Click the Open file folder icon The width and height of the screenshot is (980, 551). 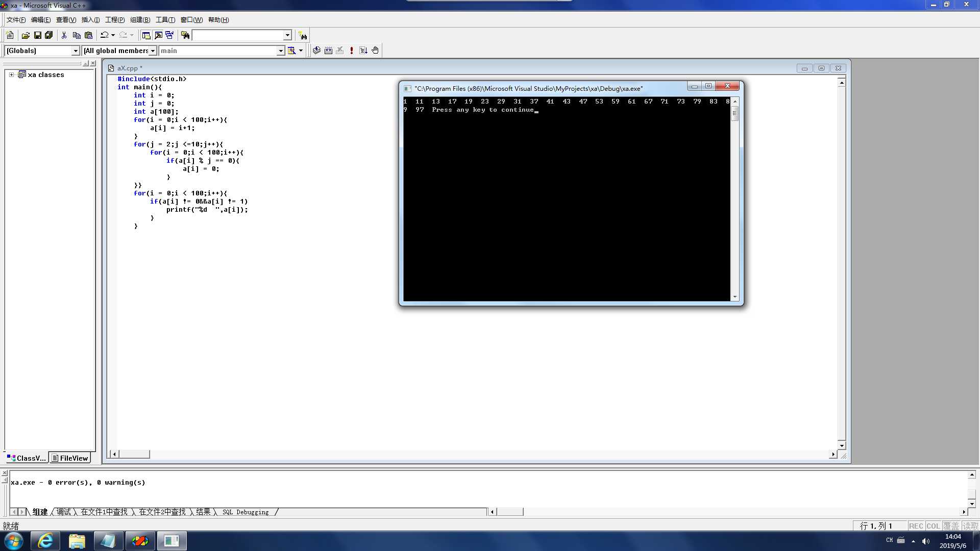coord(26,35)
